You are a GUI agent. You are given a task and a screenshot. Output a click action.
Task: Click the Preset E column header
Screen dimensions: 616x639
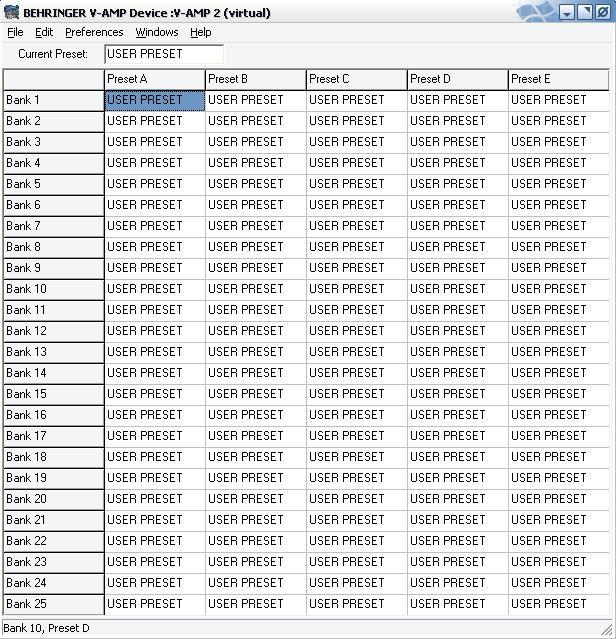[558, 79]
